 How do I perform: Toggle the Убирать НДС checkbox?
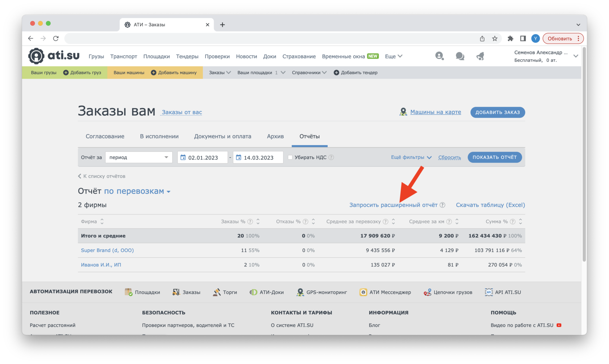point(290,157)
